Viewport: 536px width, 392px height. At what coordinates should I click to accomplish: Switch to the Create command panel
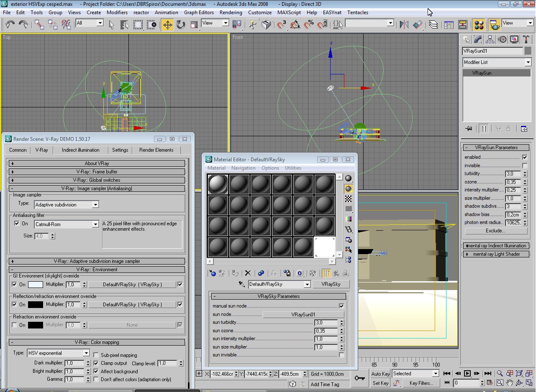click(466, 39)
